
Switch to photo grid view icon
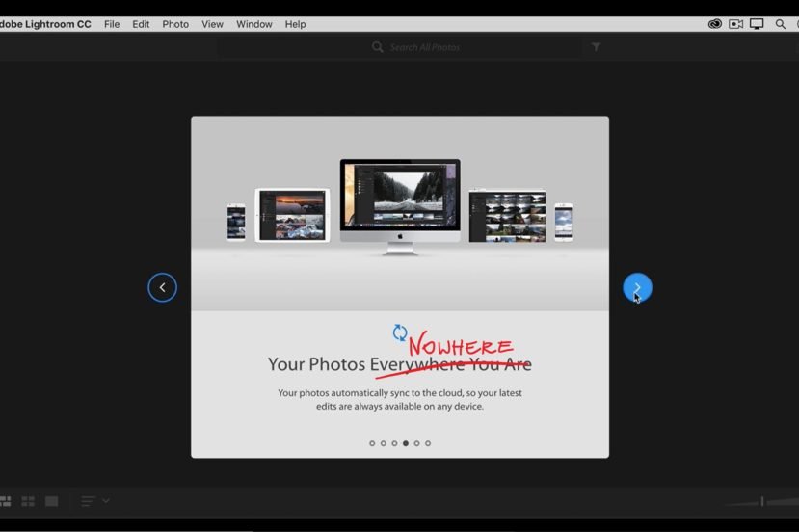(x=5, y=501)
